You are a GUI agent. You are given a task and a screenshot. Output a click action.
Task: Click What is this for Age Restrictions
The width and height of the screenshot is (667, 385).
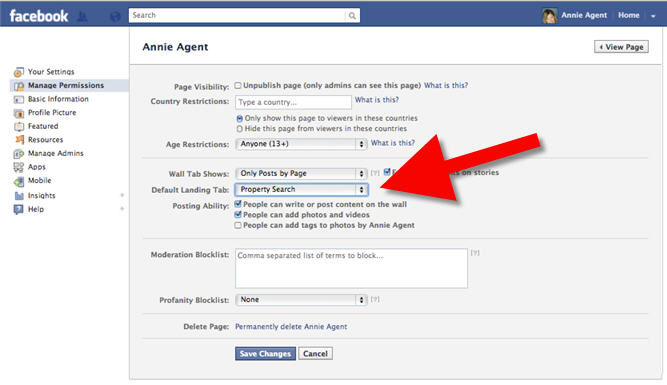(x=393, y=143)
